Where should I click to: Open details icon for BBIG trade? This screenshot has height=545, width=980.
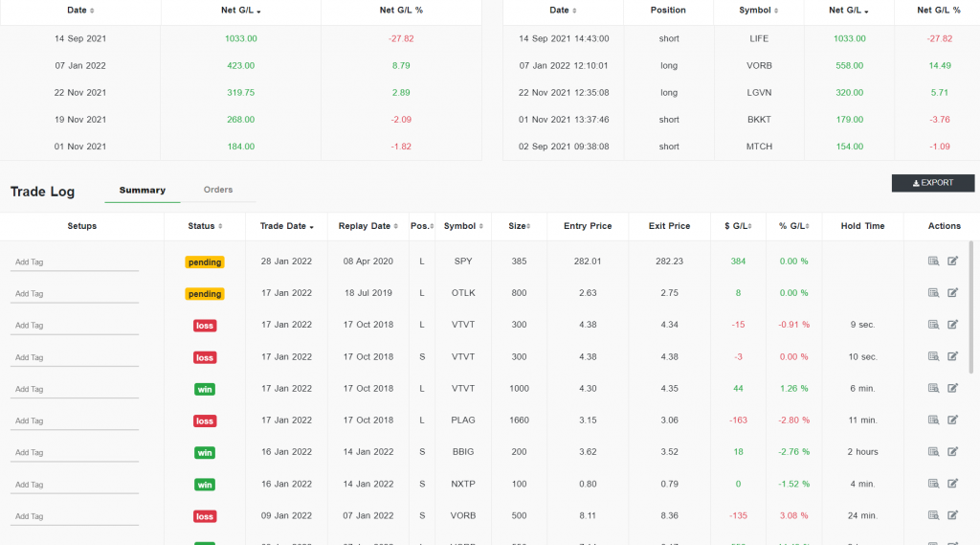click(933, 452)
